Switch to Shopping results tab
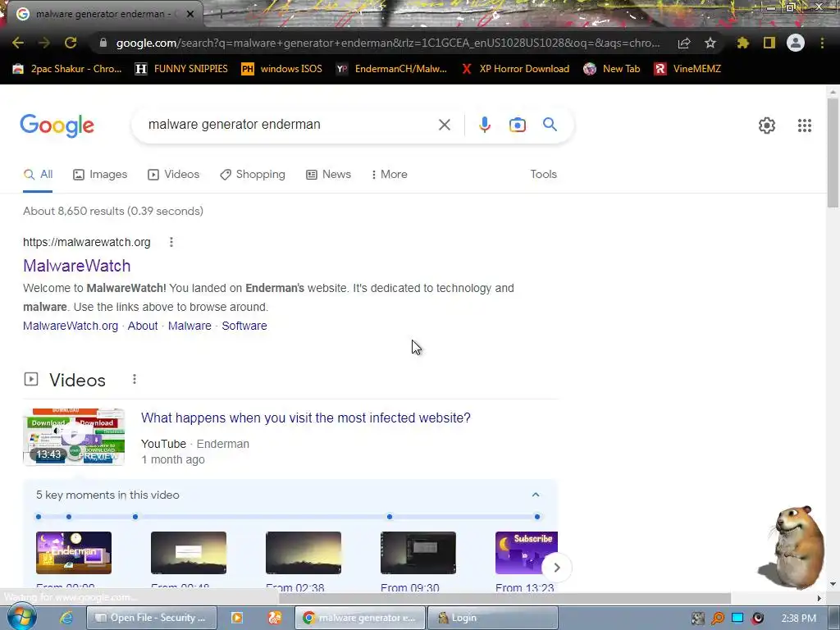The height and width of the screenshot is (630, 840). [x=253, y=174]
